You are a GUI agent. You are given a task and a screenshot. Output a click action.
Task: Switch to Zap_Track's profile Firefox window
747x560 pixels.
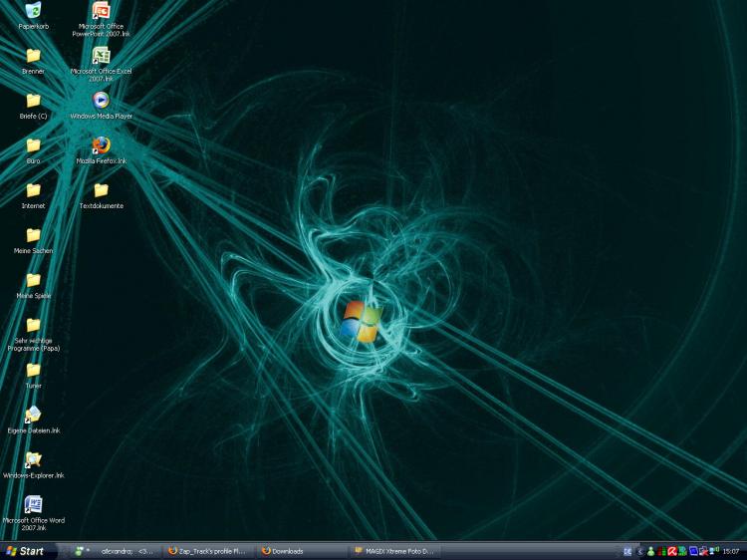pos(208,550)
